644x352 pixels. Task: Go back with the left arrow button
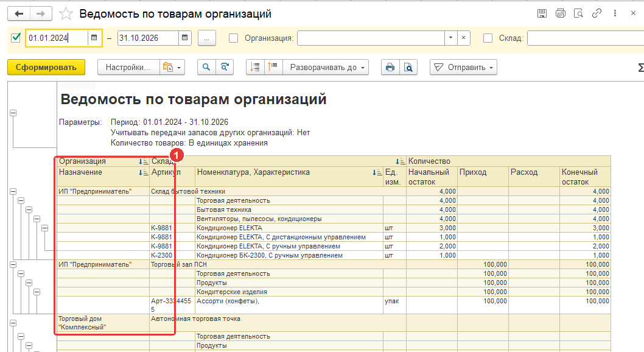click(19, 13)
